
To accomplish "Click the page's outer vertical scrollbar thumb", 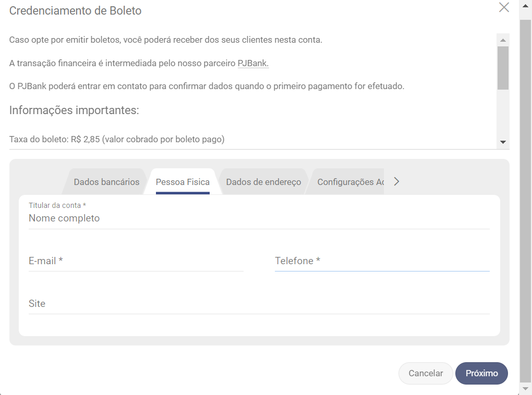I will [526, 198].
